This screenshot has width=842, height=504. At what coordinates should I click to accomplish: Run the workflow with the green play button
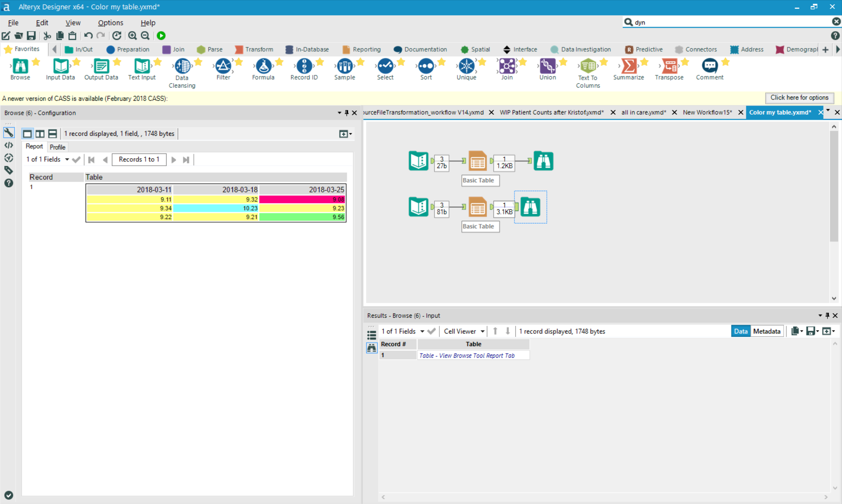coord(161,35)
